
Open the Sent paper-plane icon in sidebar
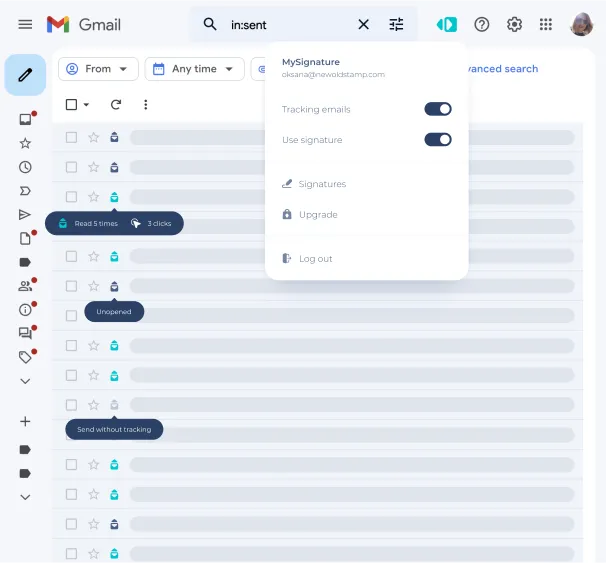coord(25,214)
